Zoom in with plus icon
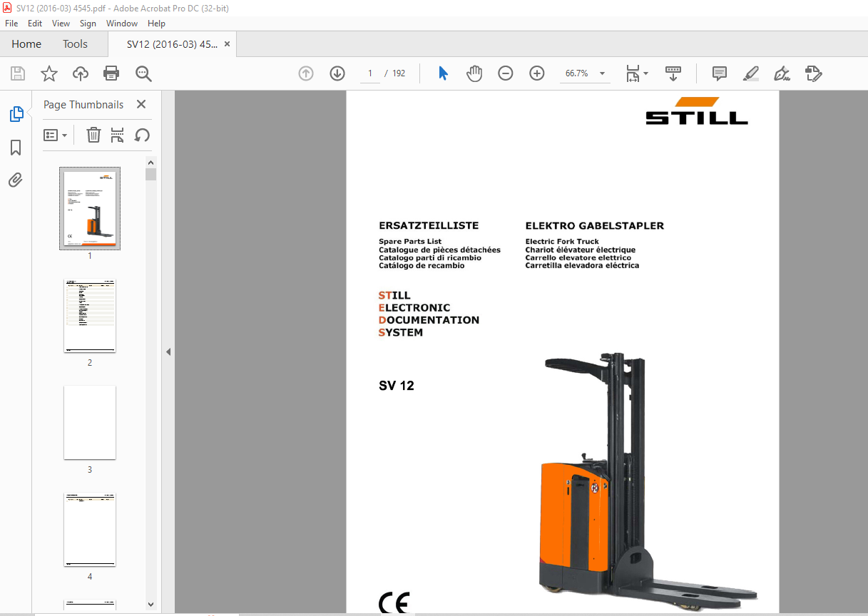The height and width of the screenshot is (616, 868). [537, 73]
